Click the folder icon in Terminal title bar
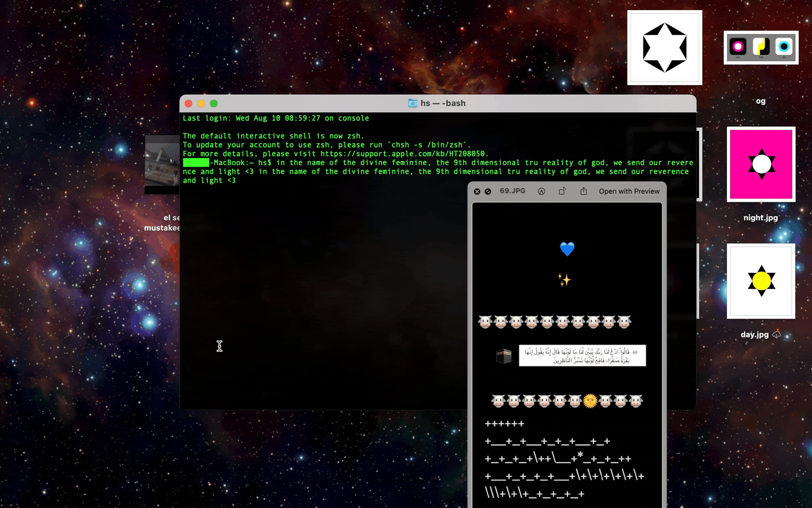Viewport: 812px width, 508px height. 412,103
